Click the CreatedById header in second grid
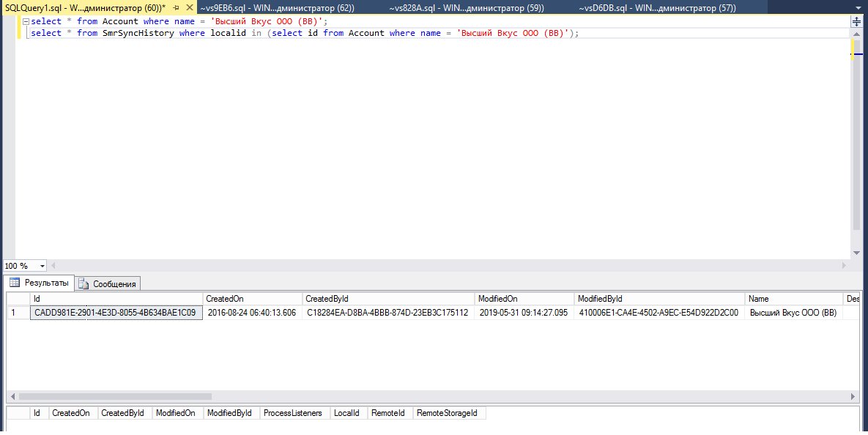Image resolution: width=868 pixels, height=435 pixels. pyautogui.click(x=125, y=413)
